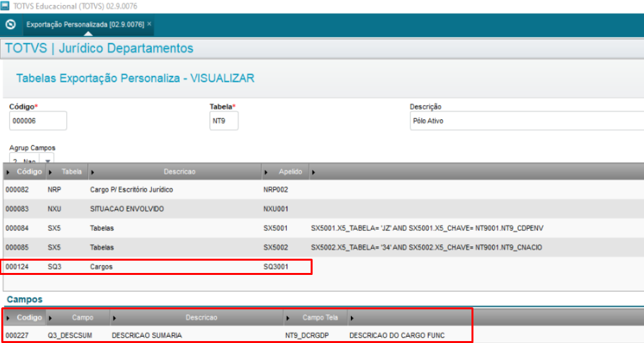The width and height of the screenshot is (644, 343).
Task: Click cell DESCRICAO DO CARGO FUNC
Action: point(397,335)
